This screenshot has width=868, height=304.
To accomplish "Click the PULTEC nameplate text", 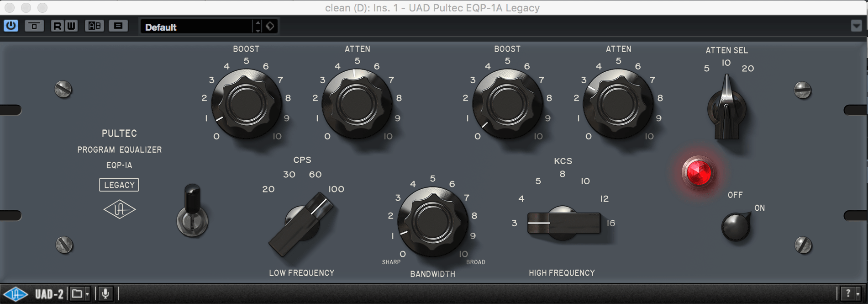I will [119, 133].
